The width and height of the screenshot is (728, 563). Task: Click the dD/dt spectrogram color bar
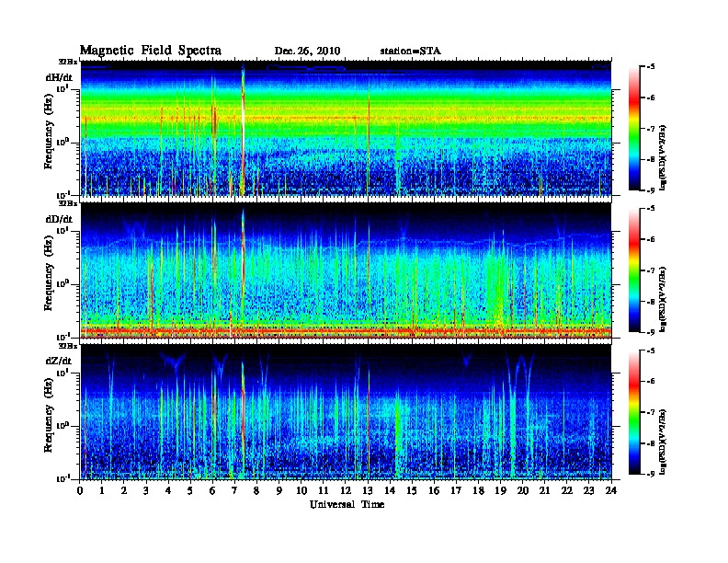click(x=634, y=270)
